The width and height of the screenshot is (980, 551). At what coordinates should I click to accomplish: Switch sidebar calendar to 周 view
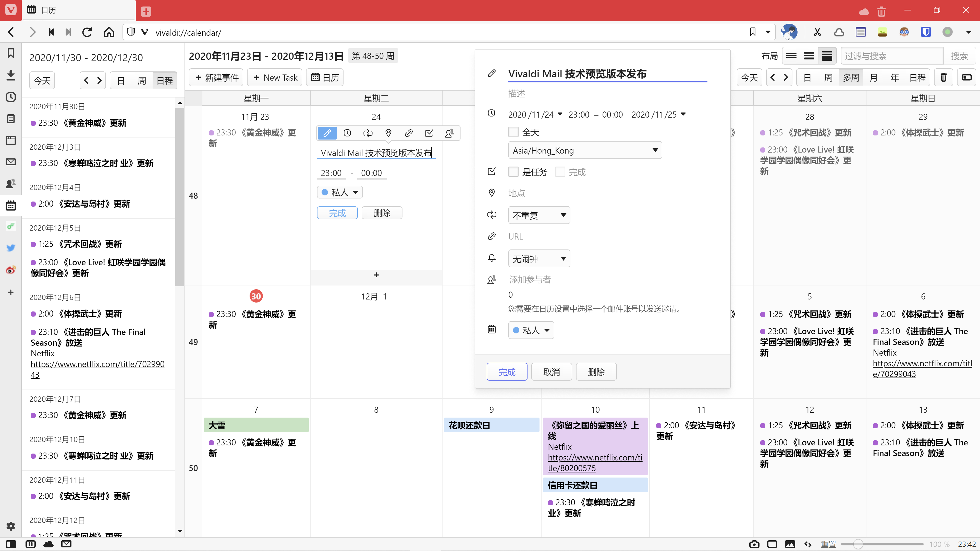coord(142,81)
